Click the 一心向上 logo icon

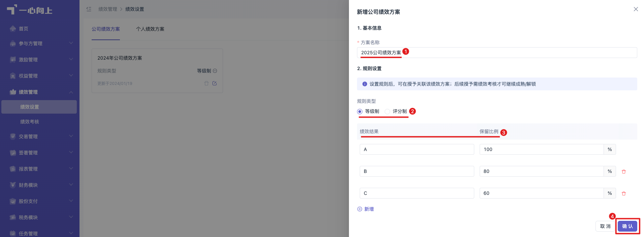click(x=12, y=9)
